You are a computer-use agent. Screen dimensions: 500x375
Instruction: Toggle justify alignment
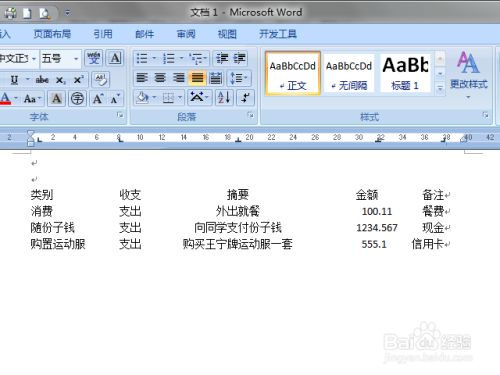(x=197, y=78)
